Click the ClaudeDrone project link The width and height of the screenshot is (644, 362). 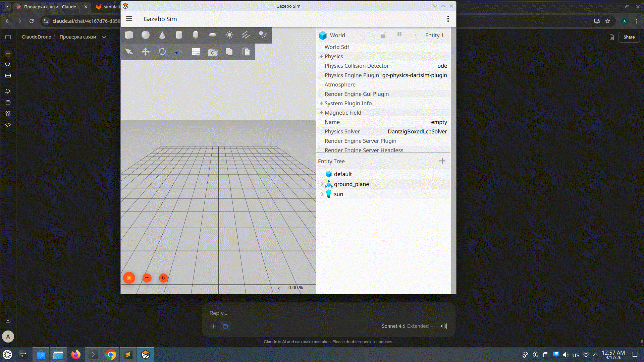click(x=37, y=37)
